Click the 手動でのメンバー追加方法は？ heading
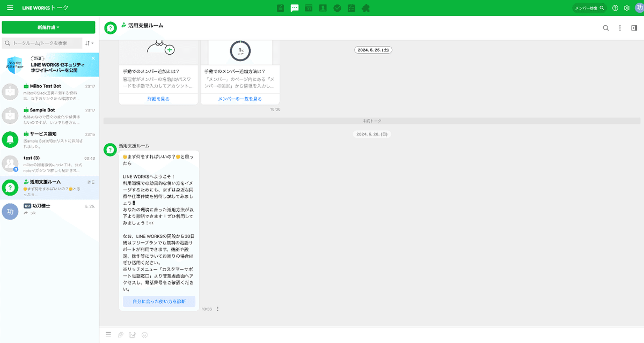 tap(235, 71)
